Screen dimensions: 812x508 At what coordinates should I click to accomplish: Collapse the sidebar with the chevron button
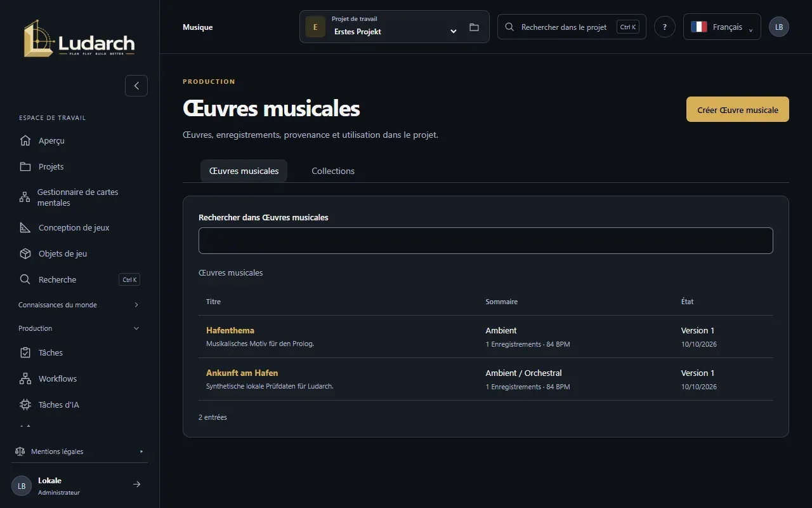[136, 86]
